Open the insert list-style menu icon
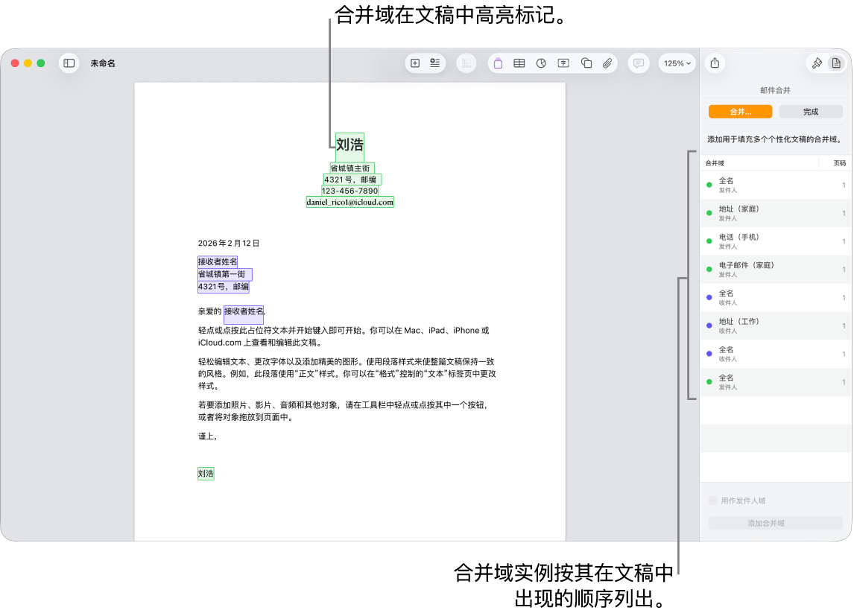Image resolution: width=854 pixels, height=616 pixels. (435, 63)
